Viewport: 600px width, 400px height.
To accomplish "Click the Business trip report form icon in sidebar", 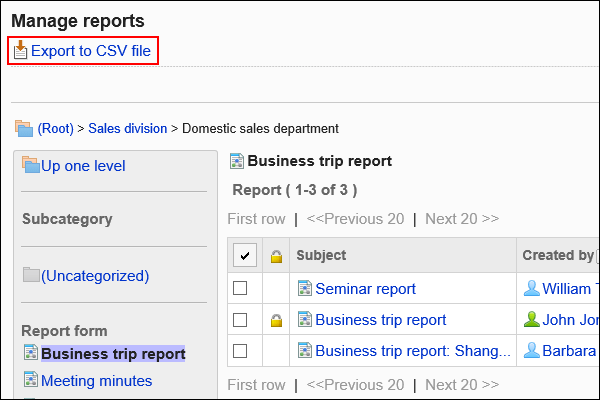I will [31, 352].
